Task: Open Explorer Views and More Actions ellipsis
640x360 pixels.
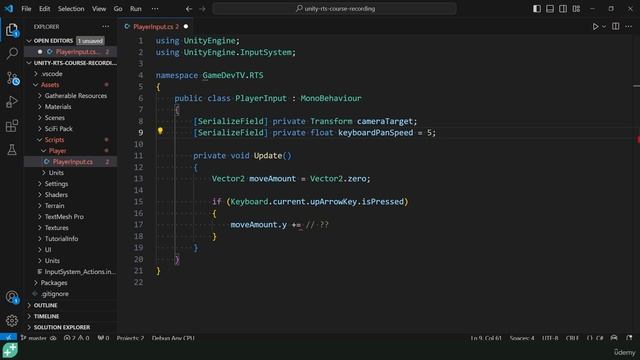Action: [x=106, y=27]
